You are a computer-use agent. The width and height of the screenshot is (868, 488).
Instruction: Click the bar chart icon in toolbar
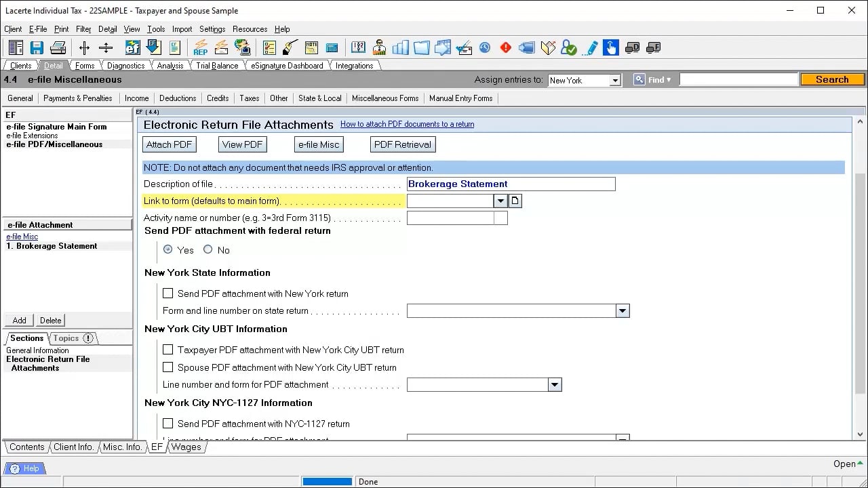pos(400,47)
